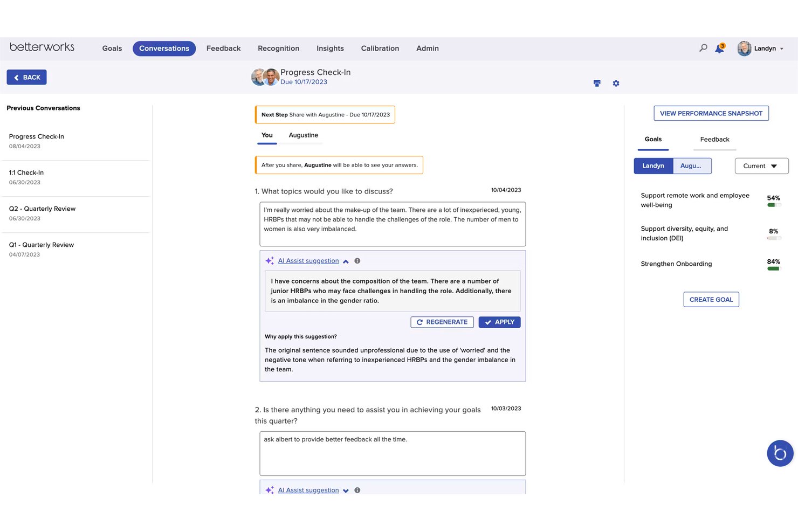Click the print conversation icon
This screenshot has height=532, width=798.
pyautogui.click(x=597, y=84)
